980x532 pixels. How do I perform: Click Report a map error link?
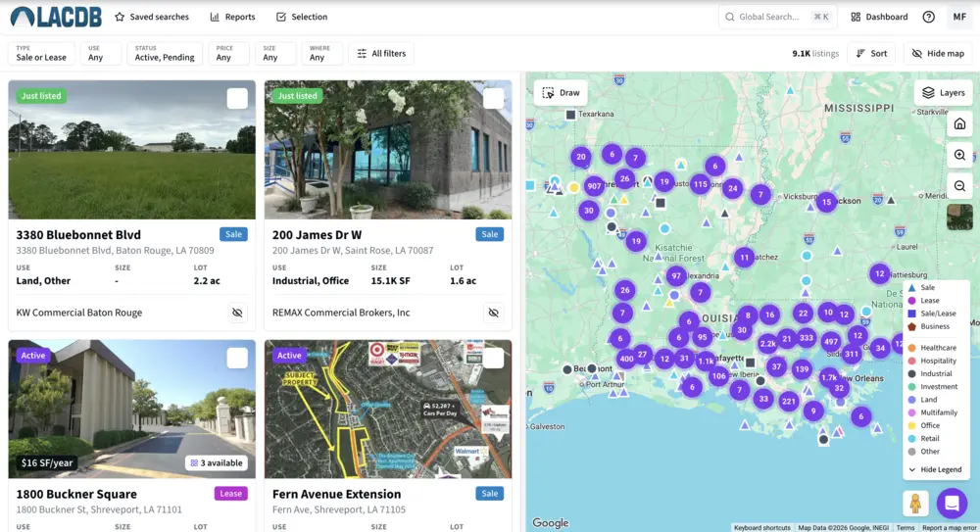click(949, 528)
